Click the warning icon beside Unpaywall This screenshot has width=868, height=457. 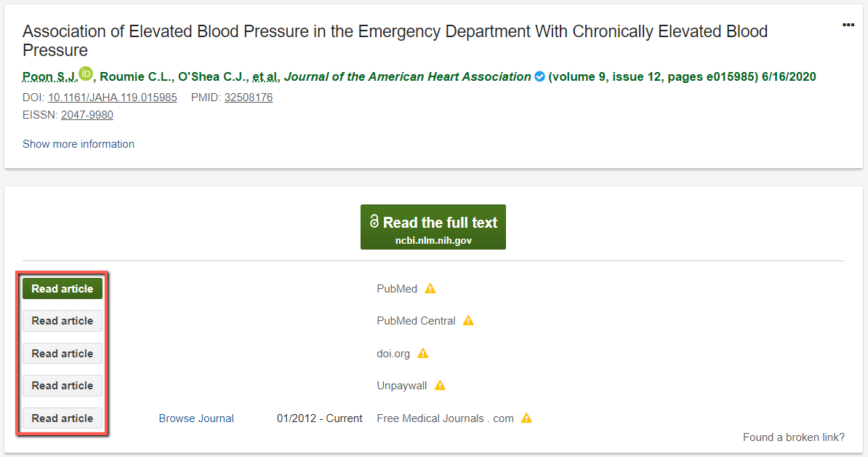(440, 386)
